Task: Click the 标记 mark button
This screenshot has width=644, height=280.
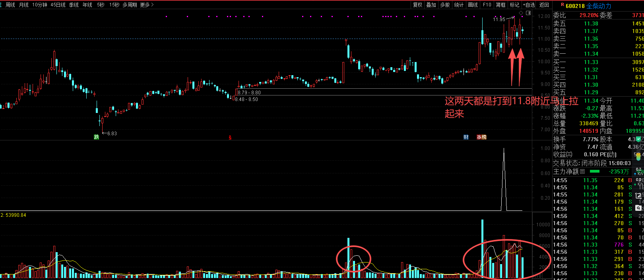Action: click(x=514, y=5)
